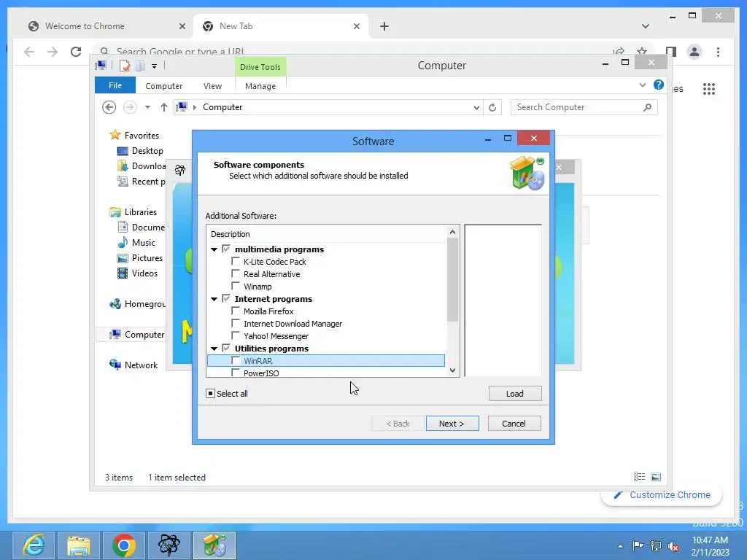Click the scroll up arrow in software list
Screen dimensions: 747x560
[x=452, y=232]
